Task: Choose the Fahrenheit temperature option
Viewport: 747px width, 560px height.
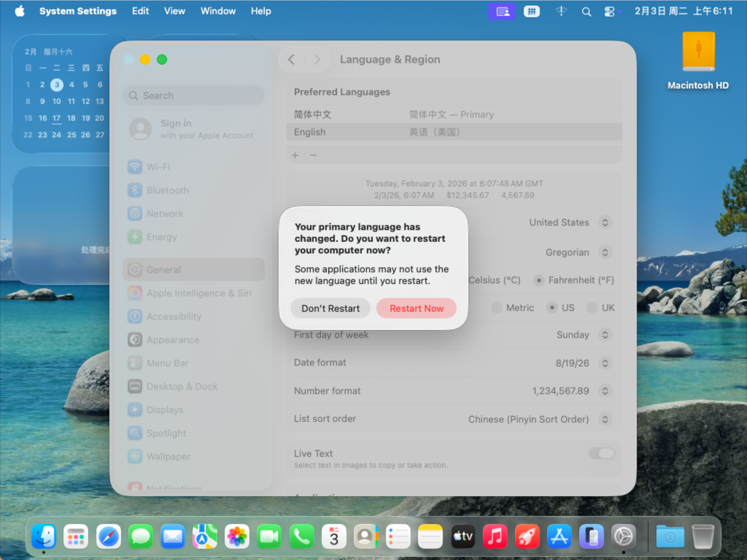Action: point(539,280)
